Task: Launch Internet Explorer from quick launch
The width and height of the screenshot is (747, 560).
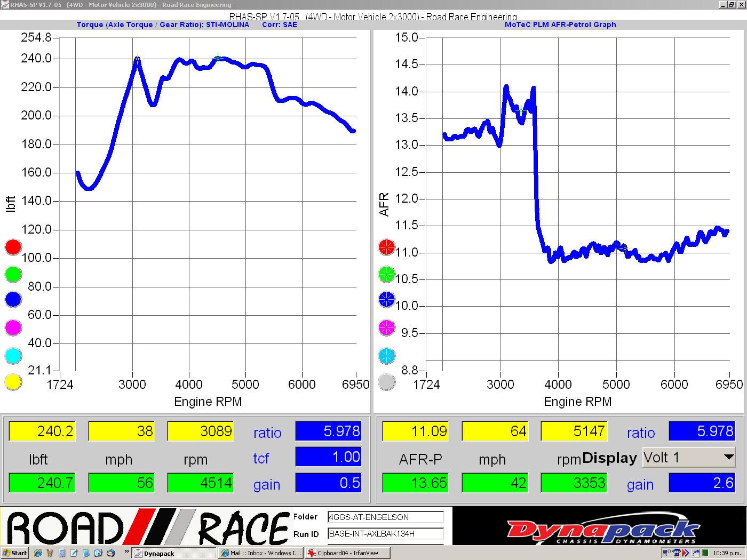Action: (37, 553)
